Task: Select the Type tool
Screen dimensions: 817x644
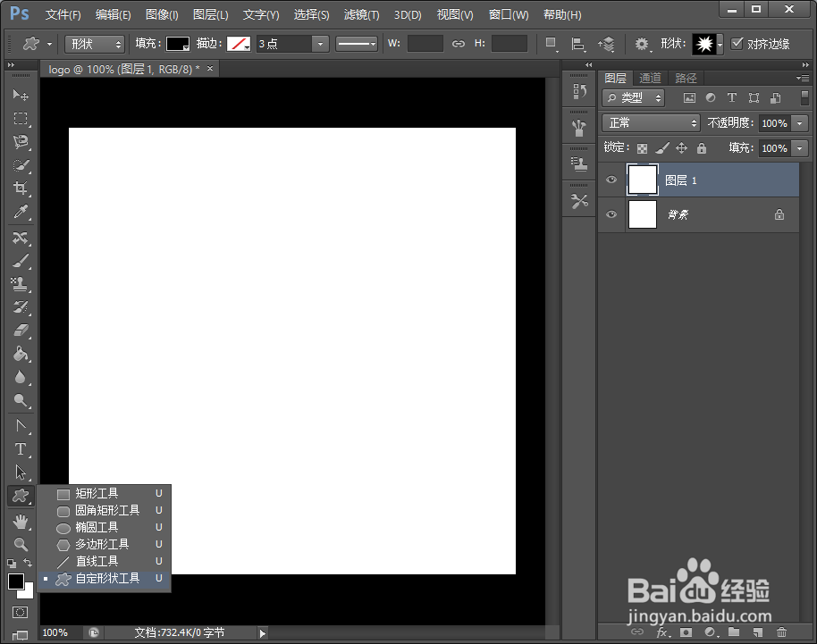Action: point(21,448)
